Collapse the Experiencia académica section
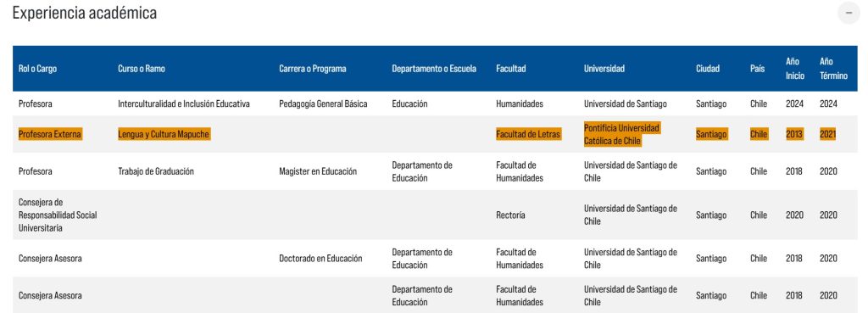Screen dimensions: 868x313 (x=849, y=14)
